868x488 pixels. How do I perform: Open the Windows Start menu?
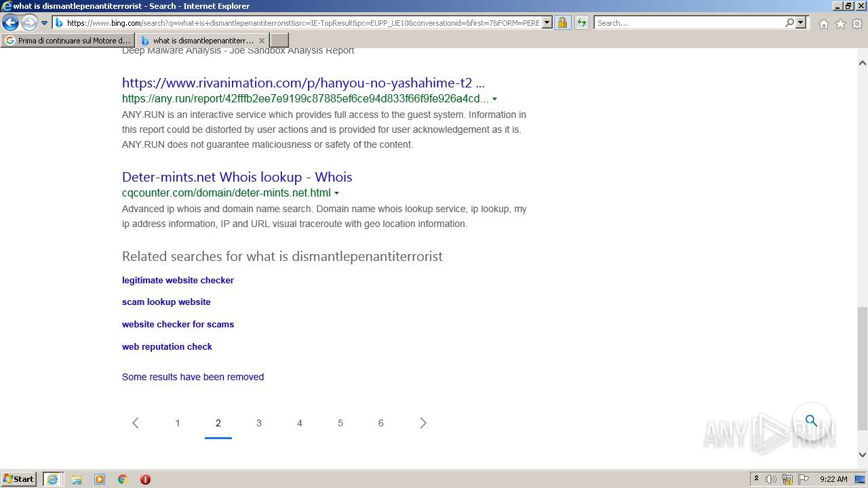click(19, 479)
